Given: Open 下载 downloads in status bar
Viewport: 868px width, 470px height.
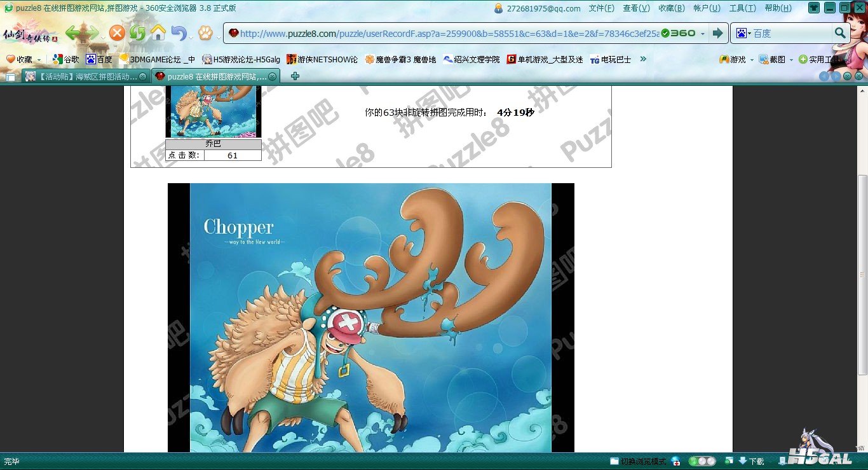Looking at the screenshot, I should (751, 461).
